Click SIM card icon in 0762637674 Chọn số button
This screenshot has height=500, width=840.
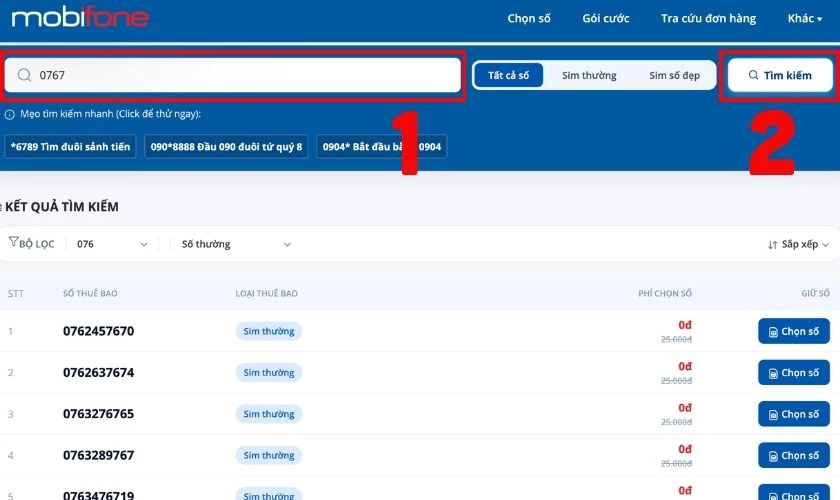pyautogui.click(x=773, y=374)
